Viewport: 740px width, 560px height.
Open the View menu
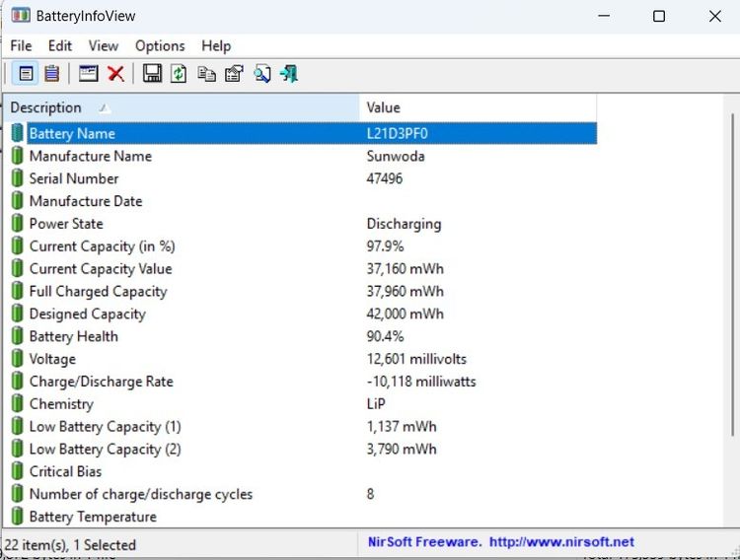tap(104, 45)
